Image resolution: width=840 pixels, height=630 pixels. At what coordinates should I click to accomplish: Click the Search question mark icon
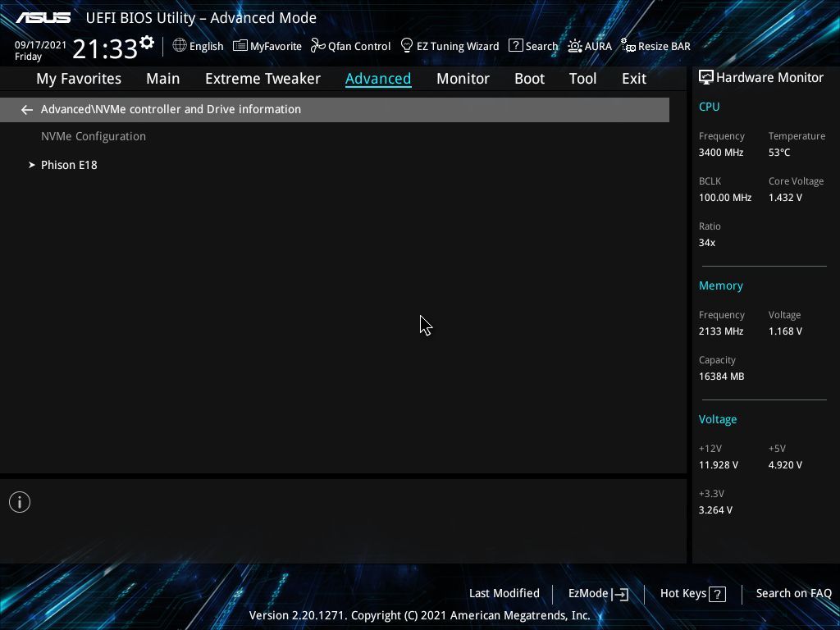tap(515, 46)
